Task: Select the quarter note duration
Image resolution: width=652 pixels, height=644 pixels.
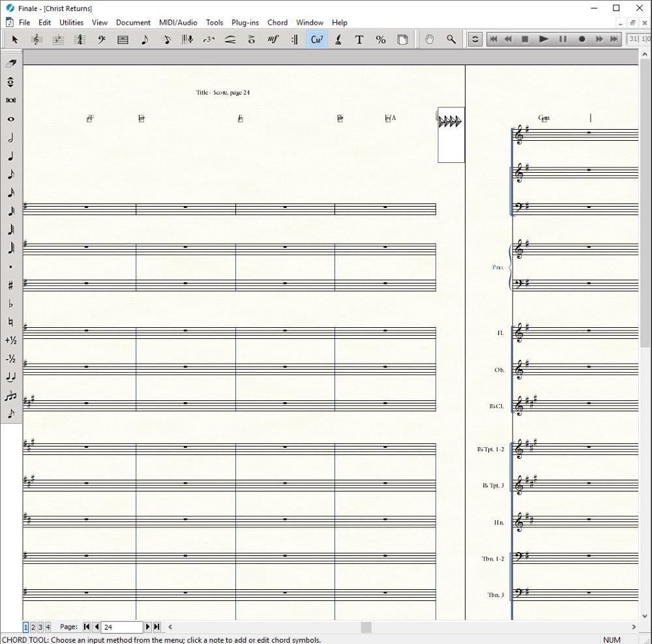Action: click(x=10, y=156)
